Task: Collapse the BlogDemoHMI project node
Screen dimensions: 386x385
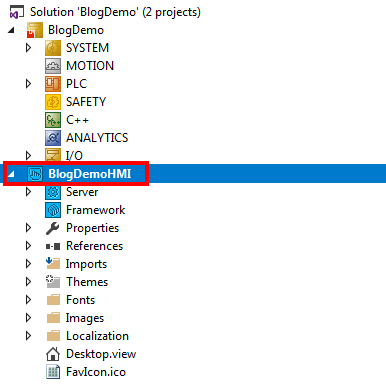Action: [11, 174]
